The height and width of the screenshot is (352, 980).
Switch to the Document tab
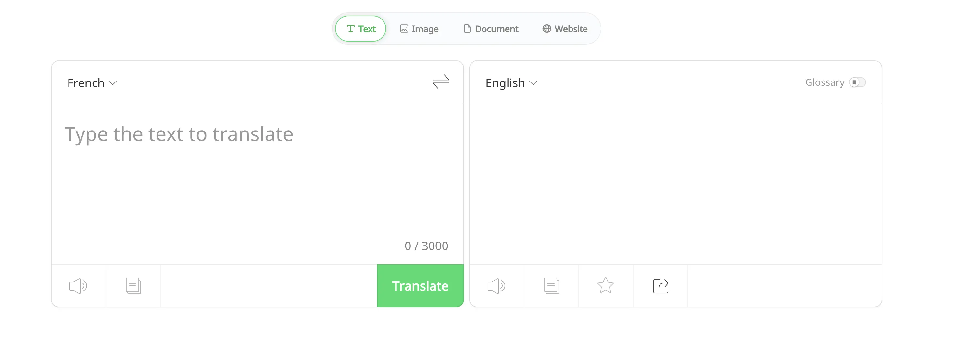click(x=491, y=29)
